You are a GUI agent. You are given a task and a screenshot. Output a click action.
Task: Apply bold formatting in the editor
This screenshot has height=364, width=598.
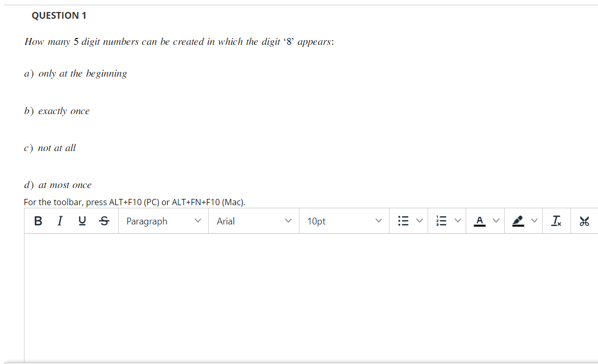[x=38, y=220]
